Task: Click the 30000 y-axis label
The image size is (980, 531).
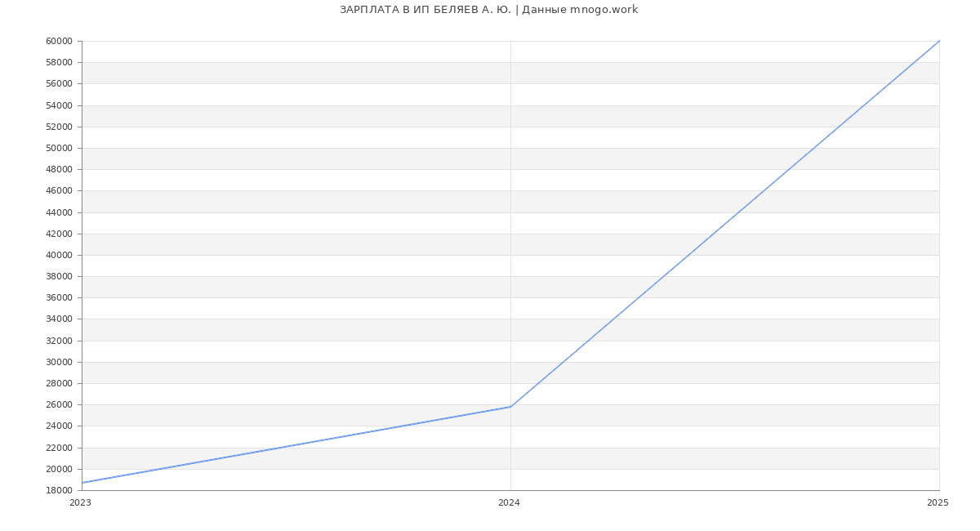Action: [x=60, y=362]
